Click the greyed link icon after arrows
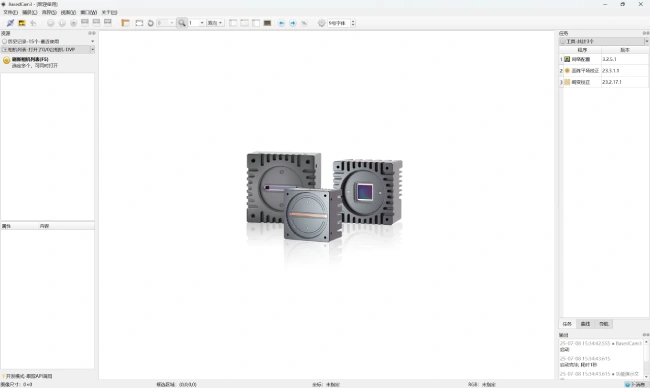Image resolution: width=650 pixels, height=388 pixels. 304,23
